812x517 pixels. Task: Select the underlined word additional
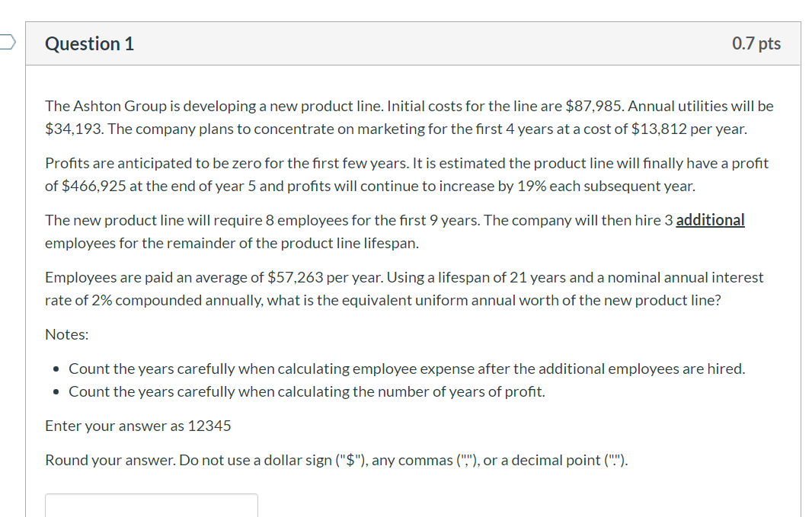pyautogui.click(x=710, y=220)
